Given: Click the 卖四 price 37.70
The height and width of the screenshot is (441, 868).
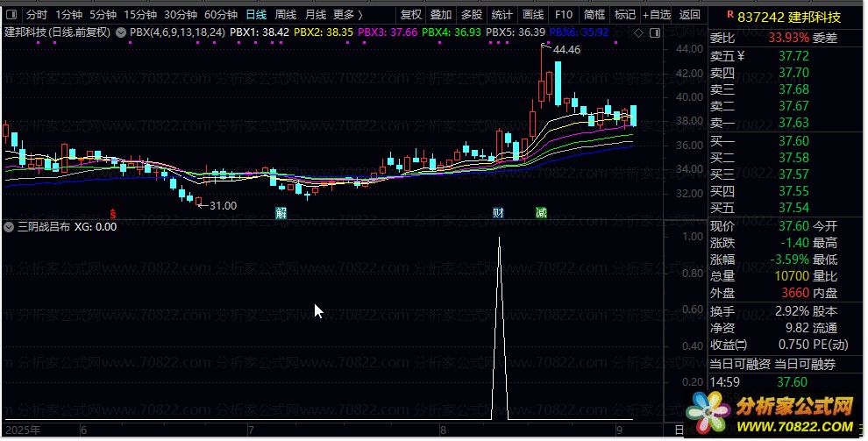Looking at the screenshot, I should tap(793, 73).
